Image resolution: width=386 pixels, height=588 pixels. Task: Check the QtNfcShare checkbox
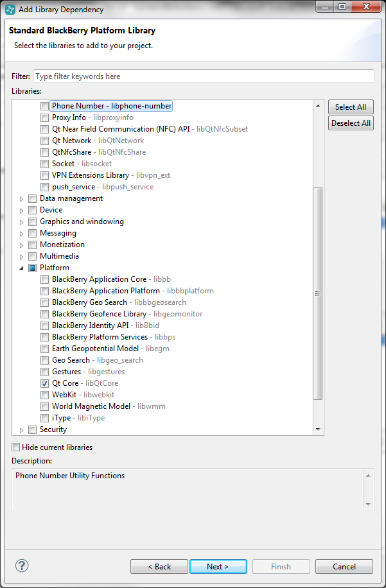pos(45,152)
